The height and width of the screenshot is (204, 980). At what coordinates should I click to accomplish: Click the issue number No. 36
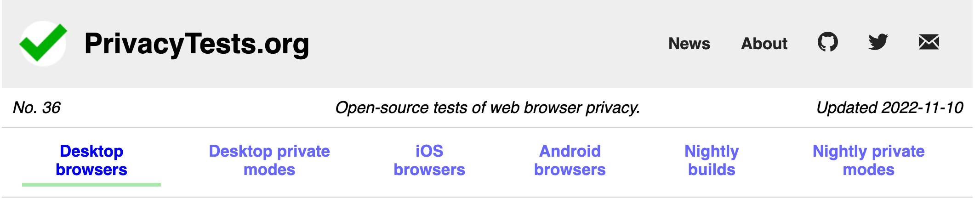pos(37,108)
